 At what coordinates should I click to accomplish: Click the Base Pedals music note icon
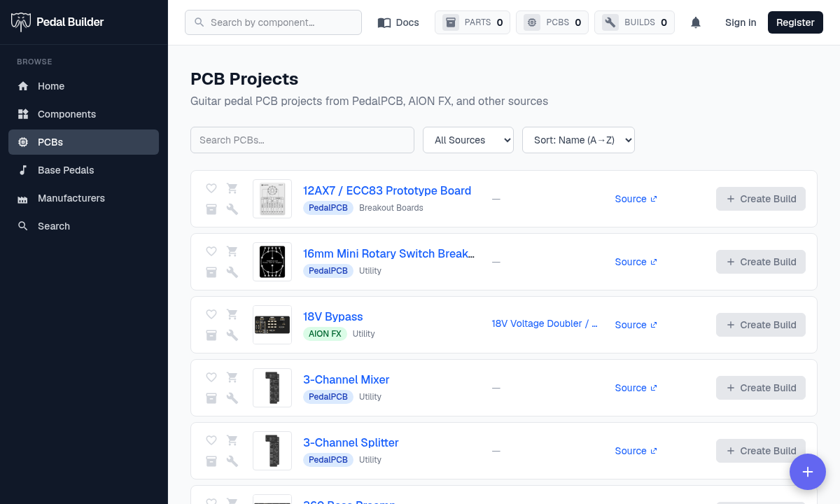pos(23,170)
